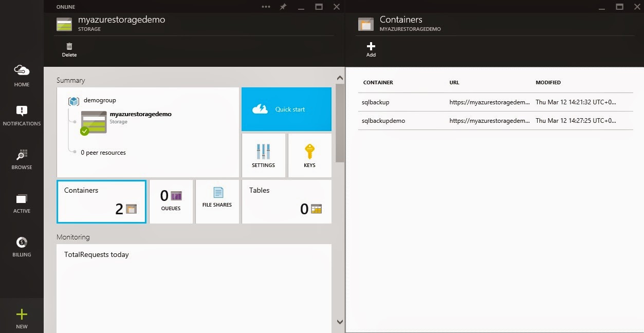Open the Keys tile
644x333 pixels.
309,155
